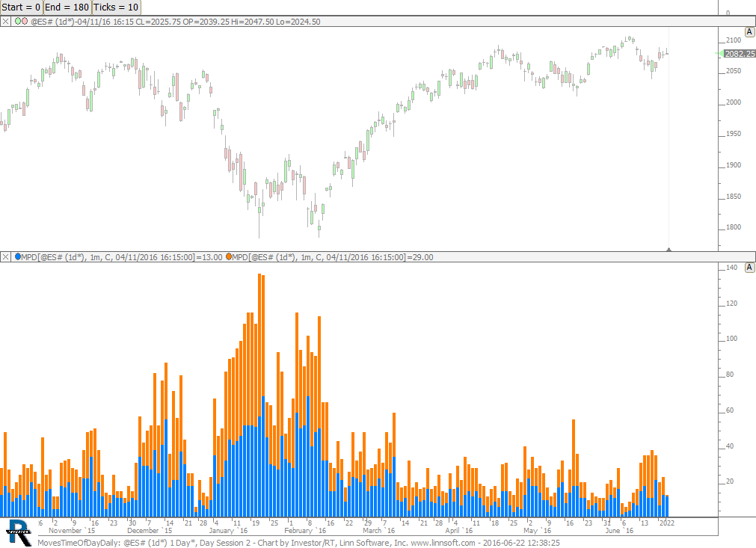The width and height of the screenshot is (756, 548).
Task: Click the small triangle time marker
Action: point(669,248)
